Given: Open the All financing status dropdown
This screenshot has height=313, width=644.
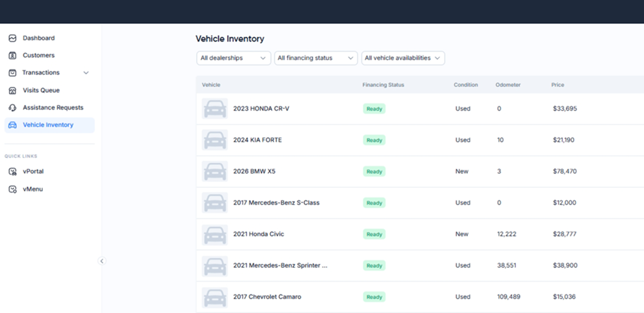Looking at the screenshot, I should [316, 58].
